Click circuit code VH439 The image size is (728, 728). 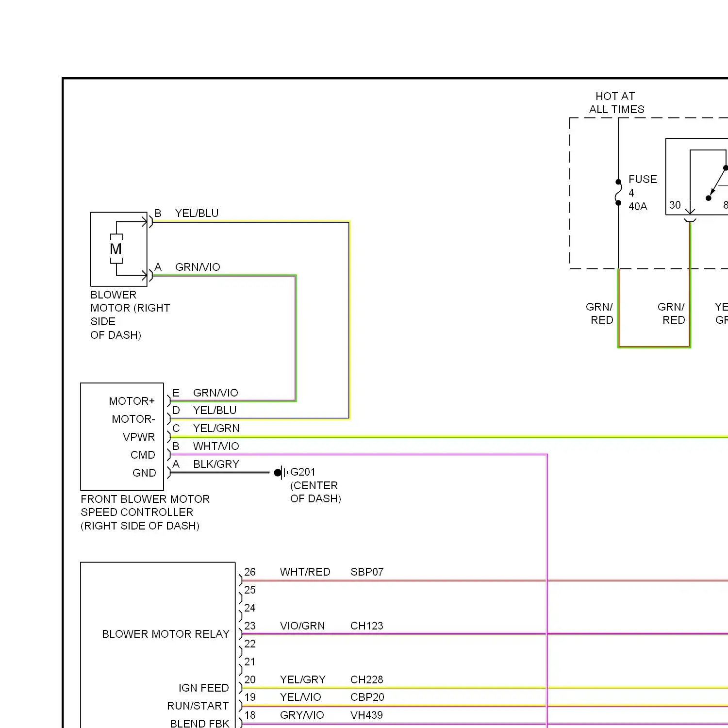pos(366,715)
